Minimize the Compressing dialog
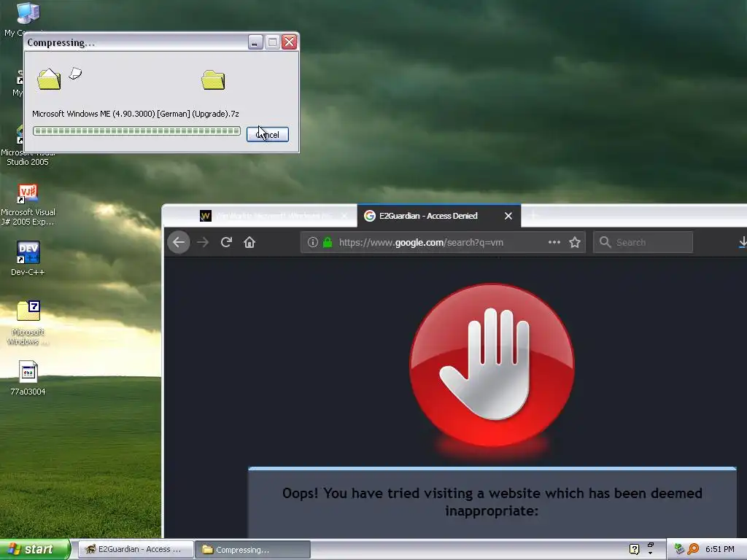 [255, 42]
